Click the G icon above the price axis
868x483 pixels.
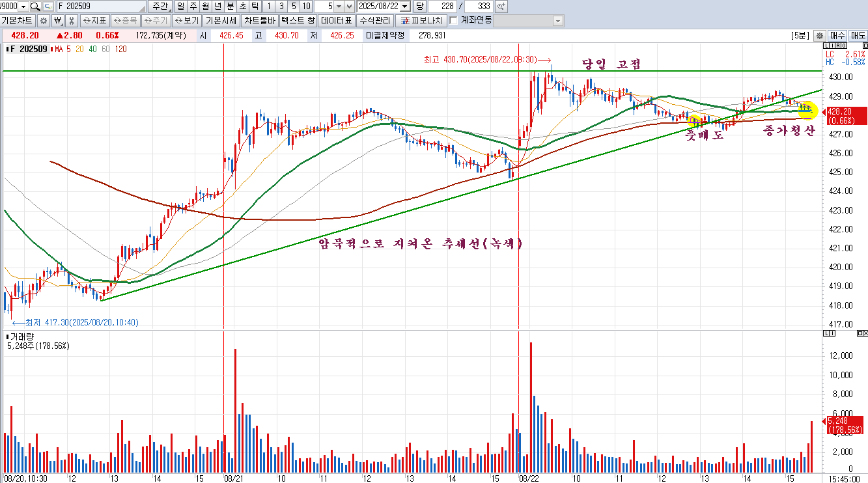pyautogui.click(x=843, y=46)
